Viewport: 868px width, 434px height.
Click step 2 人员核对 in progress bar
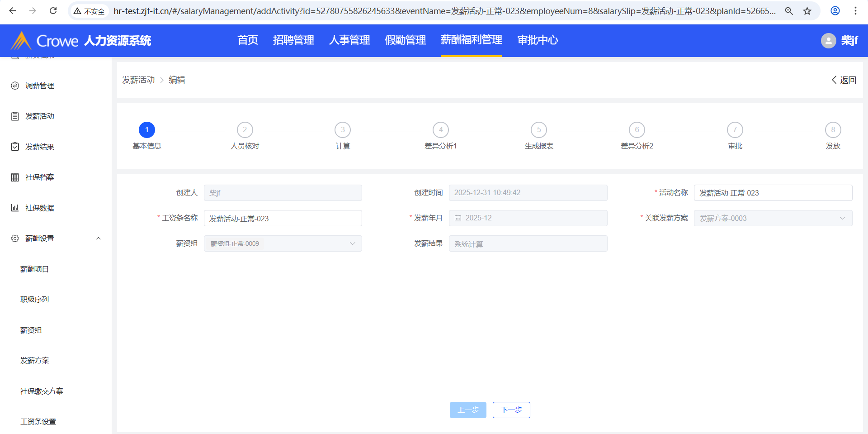[245, 130]
